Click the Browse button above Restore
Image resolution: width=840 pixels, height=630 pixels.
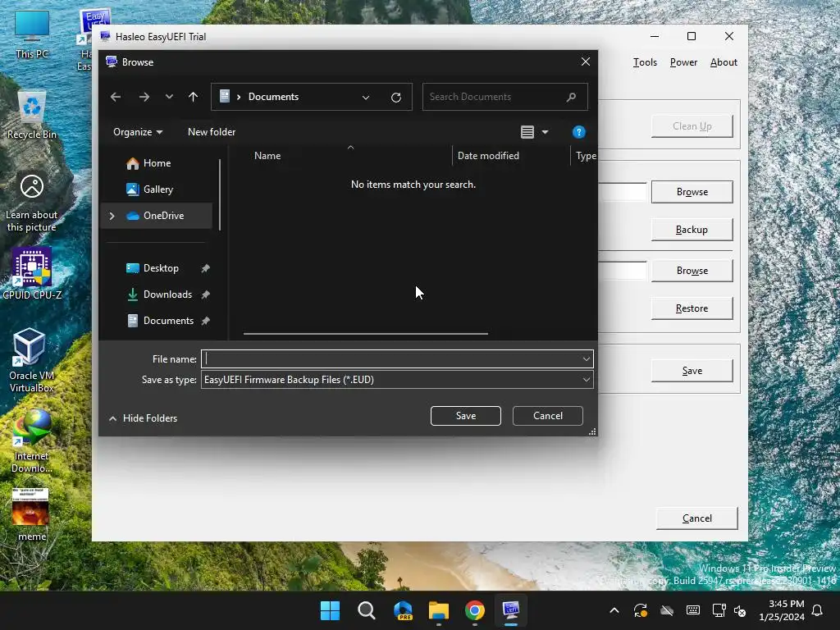[692, 271]
